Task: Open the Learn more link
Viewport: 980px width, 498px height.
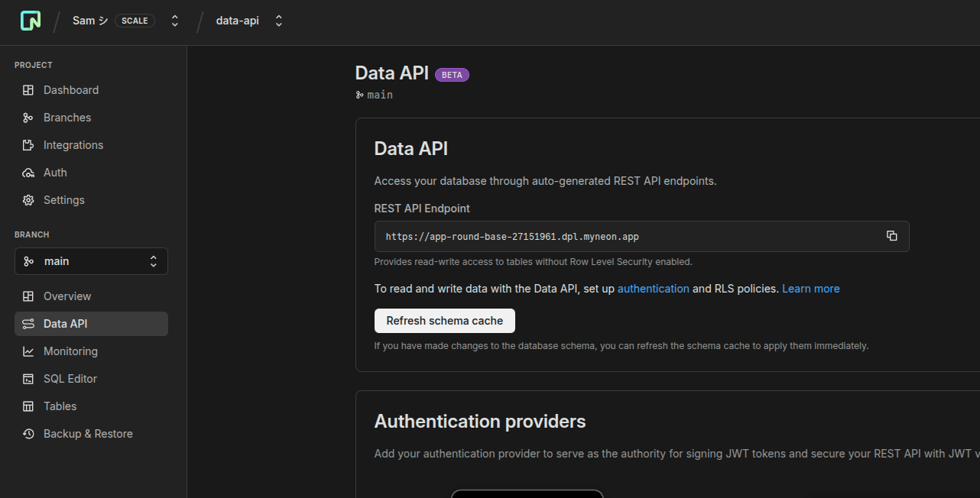Action: click(x=810, y=289)
